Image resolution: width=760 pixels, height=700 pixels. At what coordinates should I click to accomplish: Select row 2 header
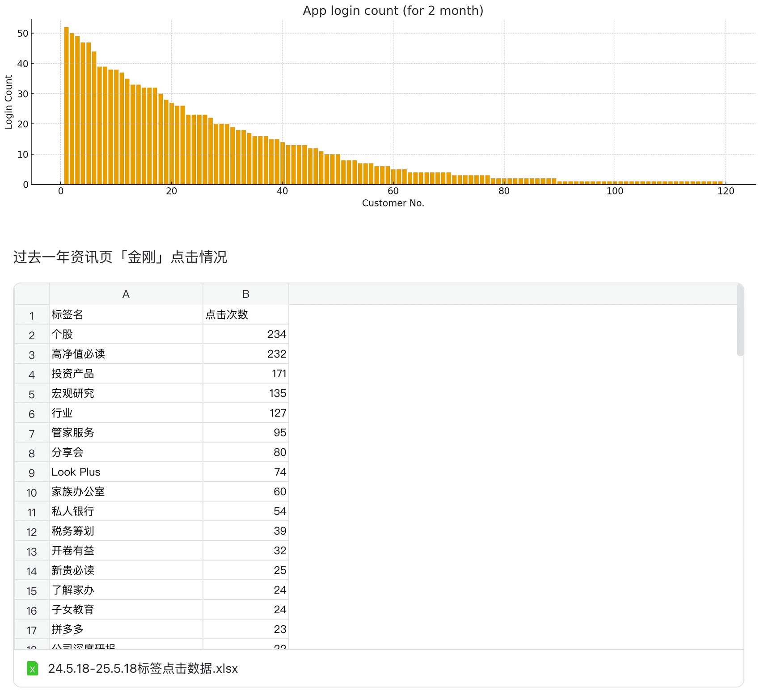(x=32, y=334)
